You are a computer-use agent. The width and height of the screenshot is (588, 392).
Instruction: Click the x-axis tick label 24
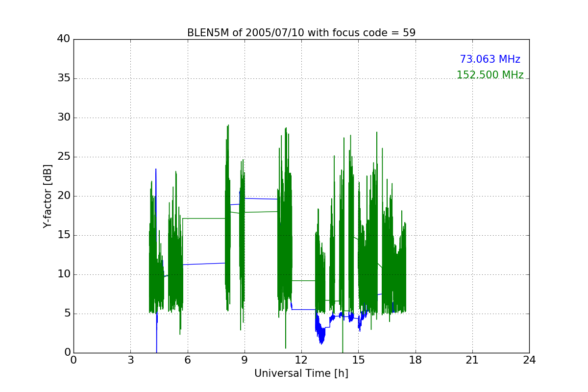tap(529, 360)
